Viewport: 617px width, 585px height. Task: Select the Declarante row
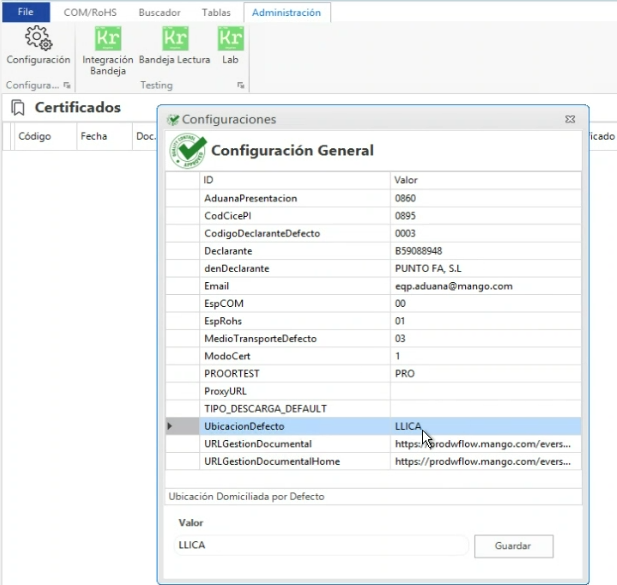[x=294, y=251]
